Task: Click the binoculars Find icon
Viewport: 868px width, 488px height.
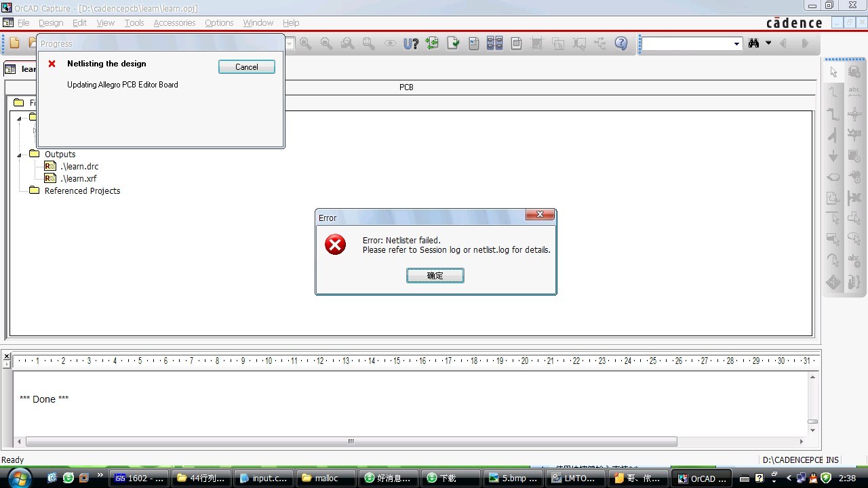Action: pyautogui.click(x=753, y=43)
